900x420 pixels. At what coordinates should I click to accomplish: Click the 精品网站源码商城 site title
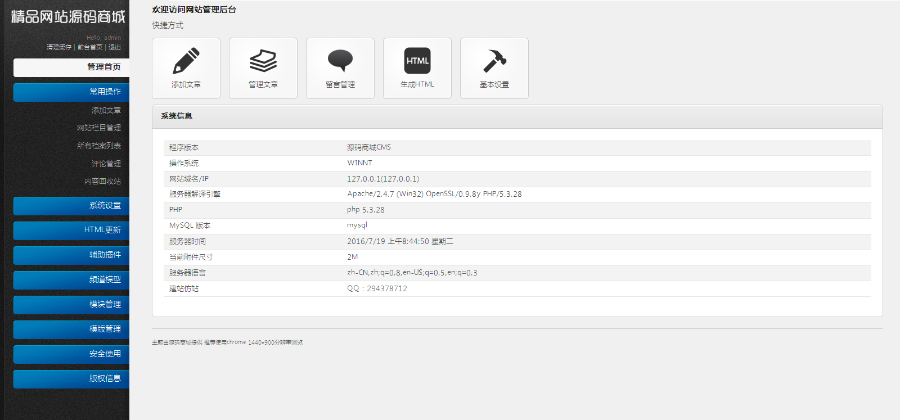pos(68,17)
